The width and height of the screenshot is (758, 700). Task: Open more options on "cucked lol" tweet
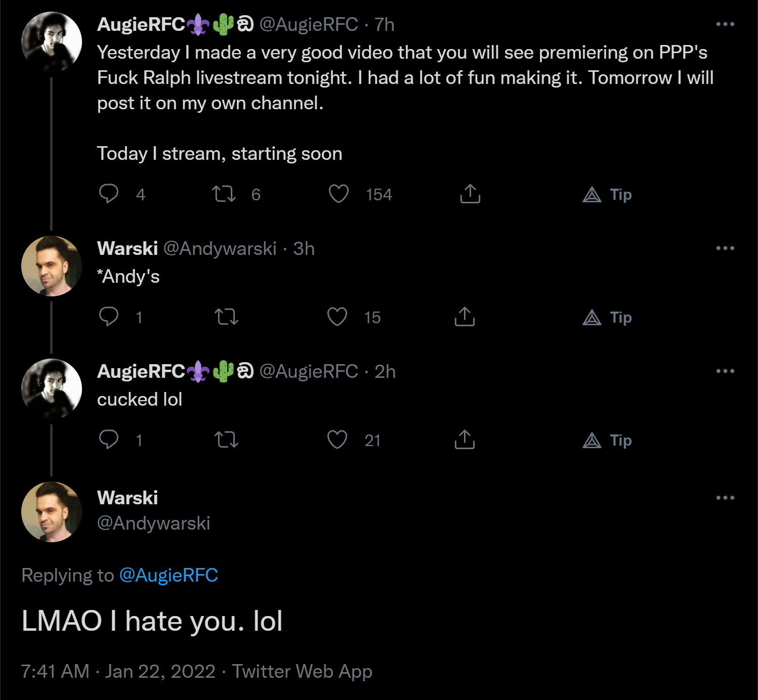[x=725, y=371]
